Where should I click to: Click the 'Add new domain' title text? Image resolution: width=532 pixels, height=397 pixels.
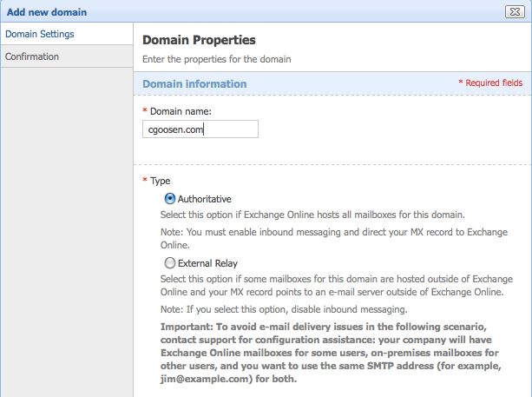pos(47,12)
